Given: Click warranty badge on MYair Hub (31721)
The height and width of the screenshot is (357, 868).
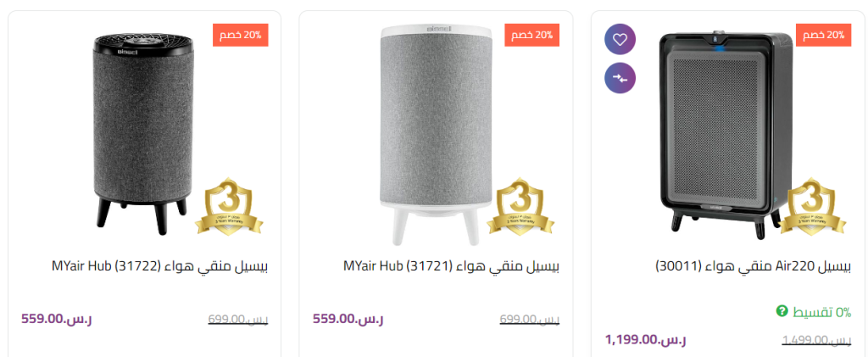Looking at the screenshot, I should pyautogui.click(x=521, y=207).
